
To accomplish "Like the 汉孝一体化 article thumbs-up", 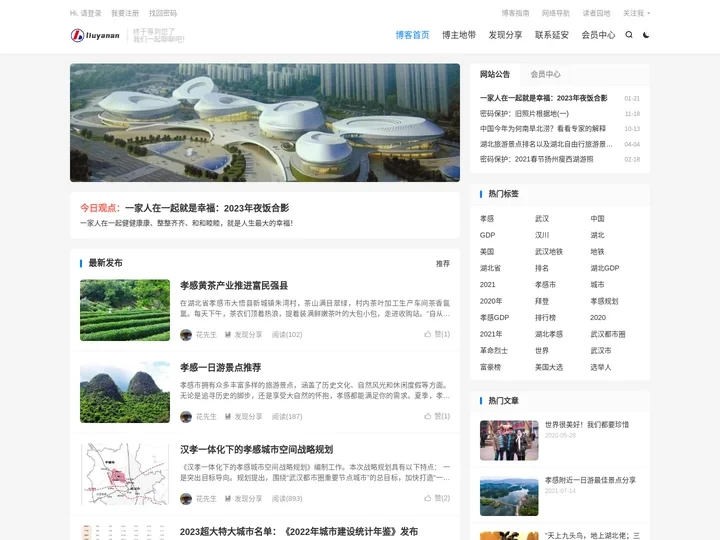I will point(428,498).
